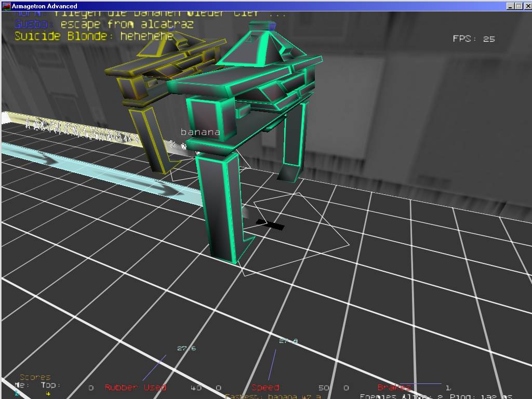Click the Fastest banana speed text
The height and width of the screenshot is (399, 532).
click(273, 396)
